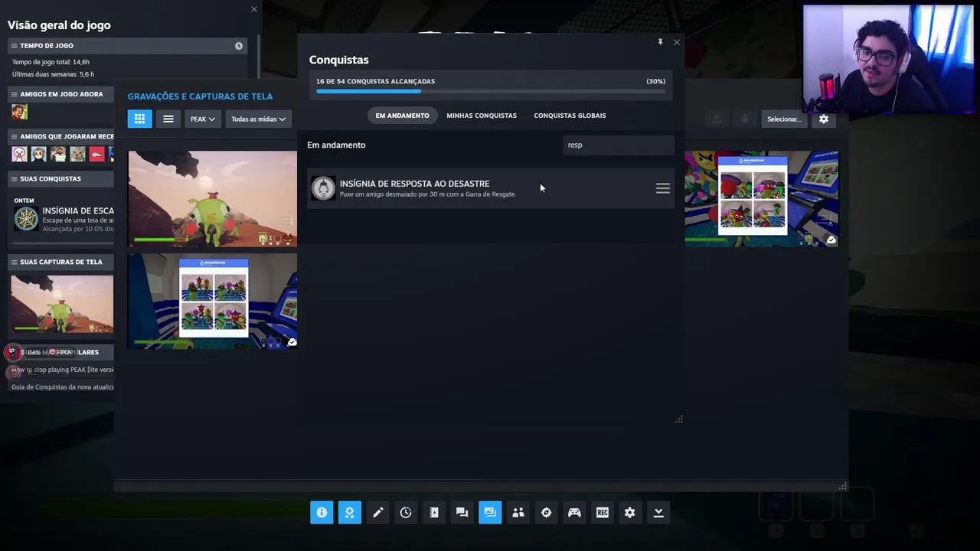Switch to Conquistas Globais tab
The width and height of the screenshot is (980, 551).
(x=570, y=116)
